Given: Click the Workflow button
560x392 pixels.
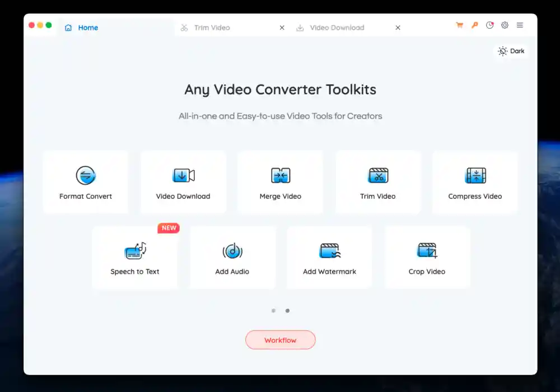Looking at the screenshot, I should point(280,340).
